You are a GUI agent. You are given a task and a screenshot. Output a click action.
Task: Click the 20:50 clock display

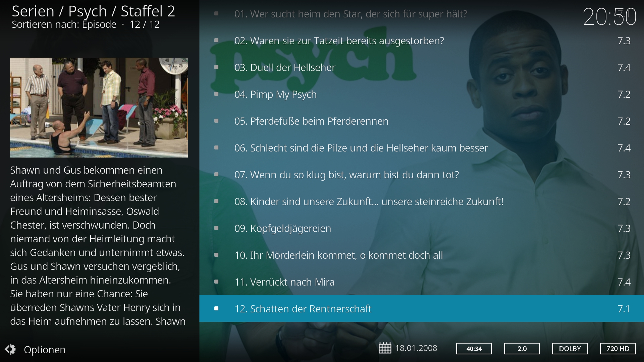coord(609,16)
